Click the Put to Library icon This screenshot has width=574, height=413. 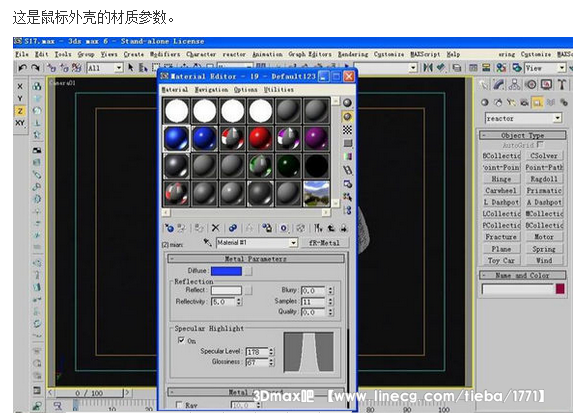267,228
